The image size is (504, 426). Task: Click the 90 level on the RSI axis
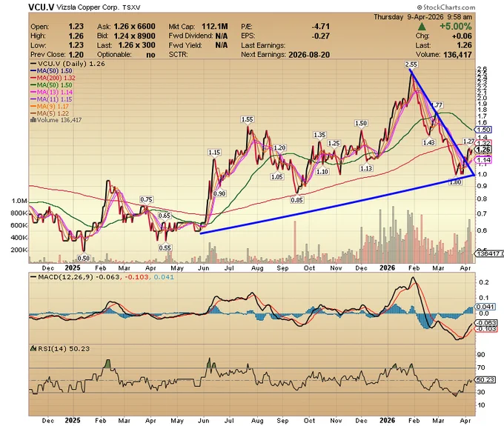482,355
